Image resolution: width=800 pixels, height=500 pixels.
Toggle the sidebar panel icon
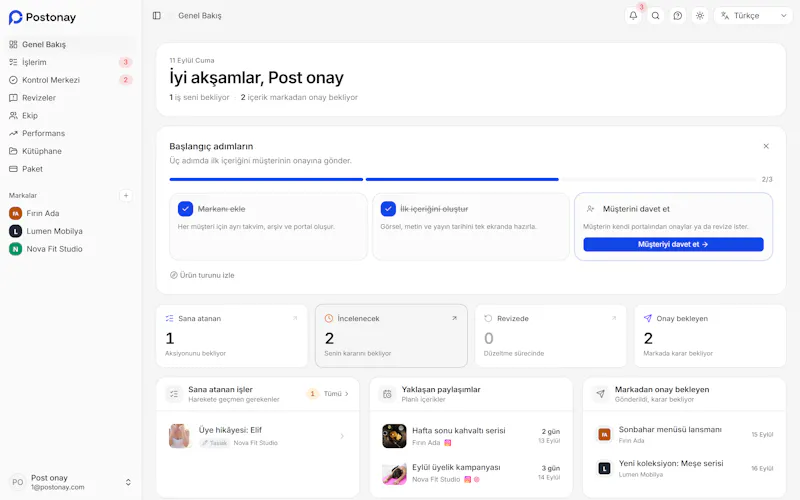pos(157,16)
